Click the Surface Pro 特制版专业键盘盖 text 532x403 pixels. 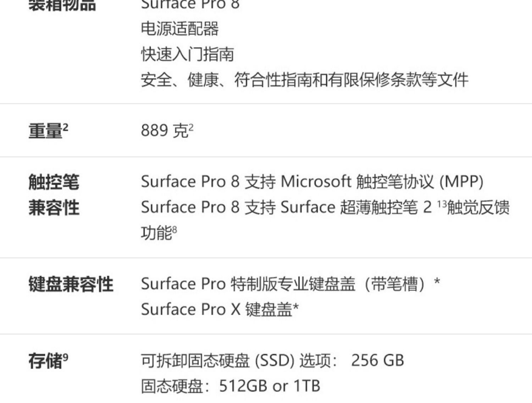tap(248, 284)
